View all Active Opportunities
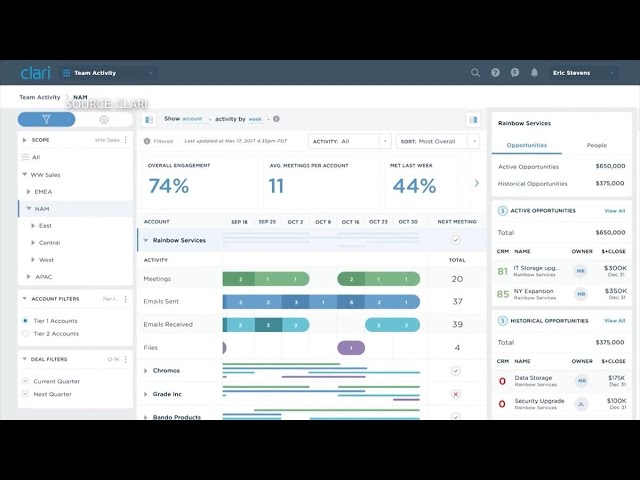Viewport: 640px width, 480px height. click(615, 211)
